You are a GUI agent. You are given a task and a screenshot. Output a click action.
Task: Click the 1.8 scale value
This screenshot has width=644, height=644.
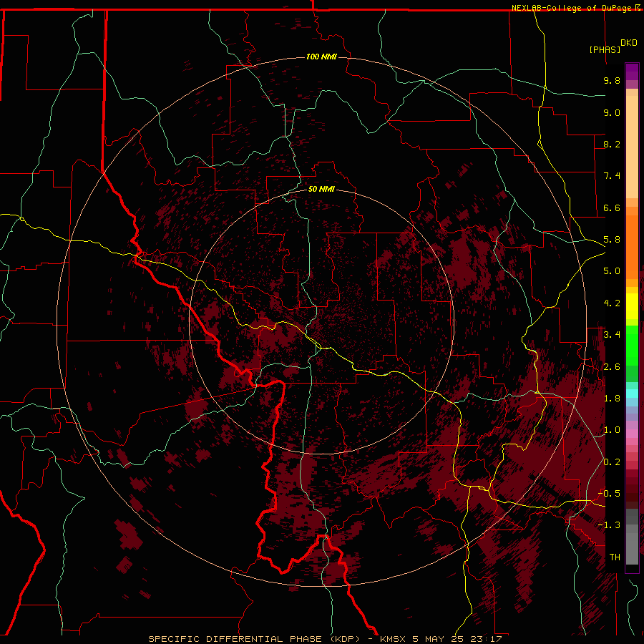coord(612,399)
